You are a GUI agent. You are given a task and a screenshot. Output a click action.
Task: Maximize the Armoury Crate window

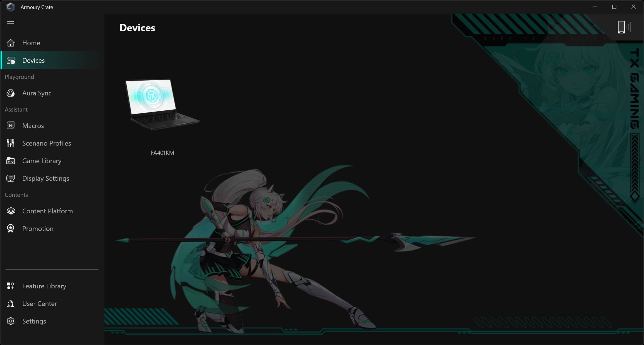pos(614,7)
